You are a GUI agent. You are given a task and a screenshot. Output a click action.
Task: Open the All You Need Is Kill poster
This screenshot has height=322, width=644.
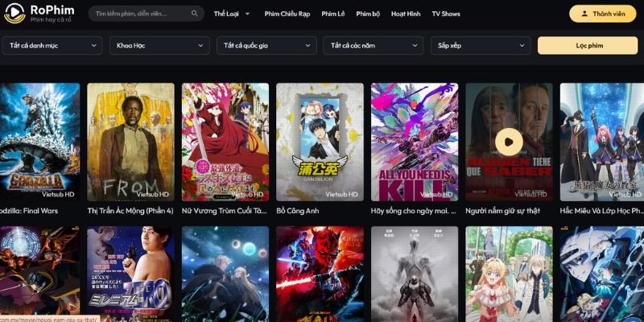click(415, 142)
